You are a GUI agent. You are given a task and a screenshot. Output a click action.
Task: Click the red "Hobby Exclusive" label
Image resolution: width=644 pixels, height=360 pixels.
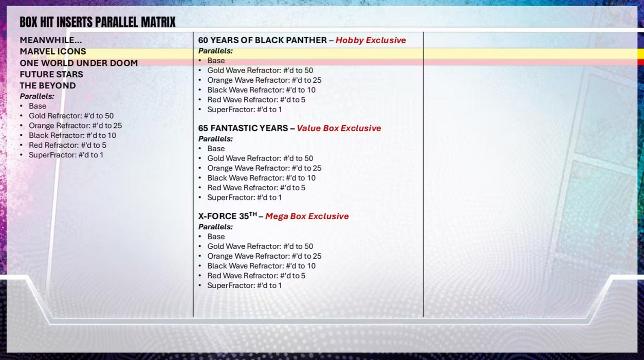tap(371, 40)
